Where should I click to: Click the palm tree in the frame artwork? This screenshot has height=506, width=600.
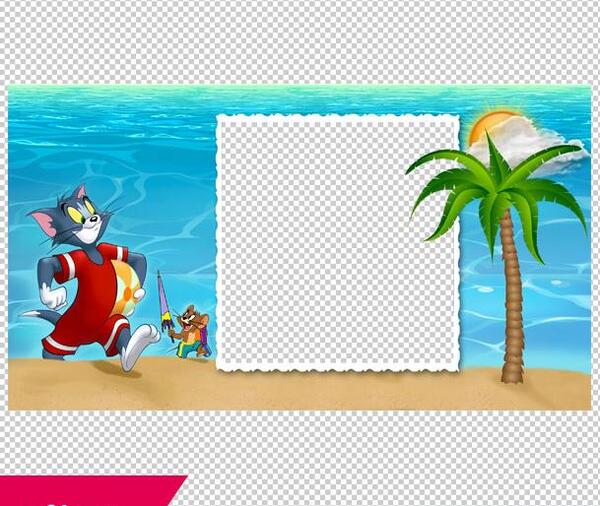tap(497, 256)
